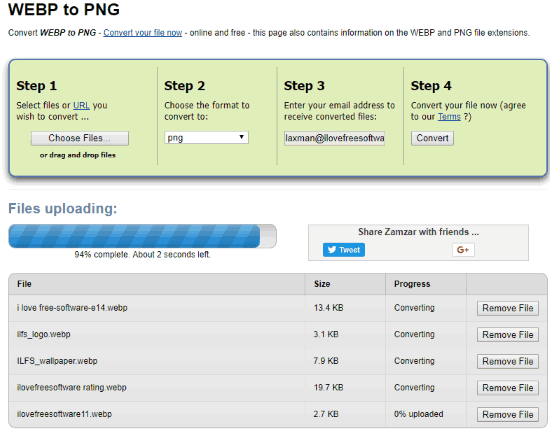Screen dimensions: 550x429
Task: Click the Step 4 heading
Action: coord(431,86)
